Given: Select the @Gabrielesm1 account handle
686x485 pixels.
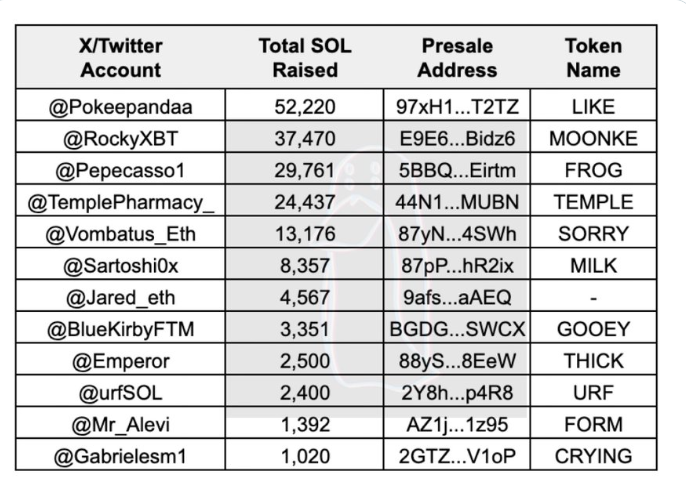Looking at the screenshot, I should [x=121, y=456].
